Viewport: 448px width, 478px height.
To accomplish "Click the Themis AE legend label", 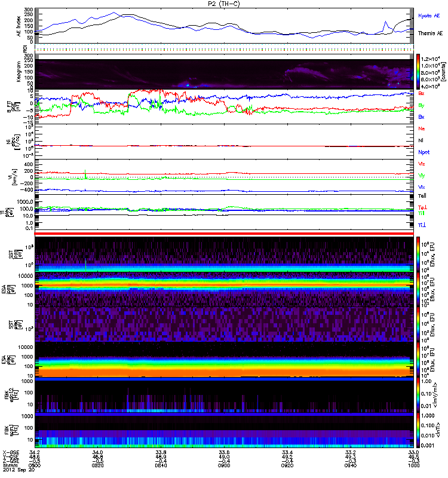I will pyautogui.click(x=429, y=33).
